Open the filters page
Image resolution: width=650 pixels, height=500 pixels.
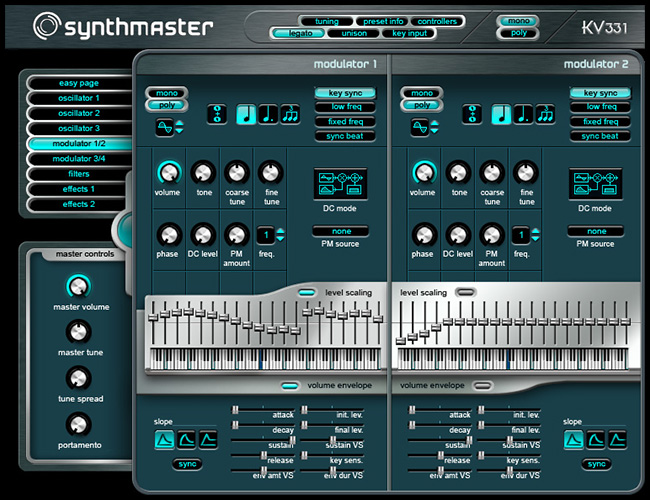tap(79, 174)
